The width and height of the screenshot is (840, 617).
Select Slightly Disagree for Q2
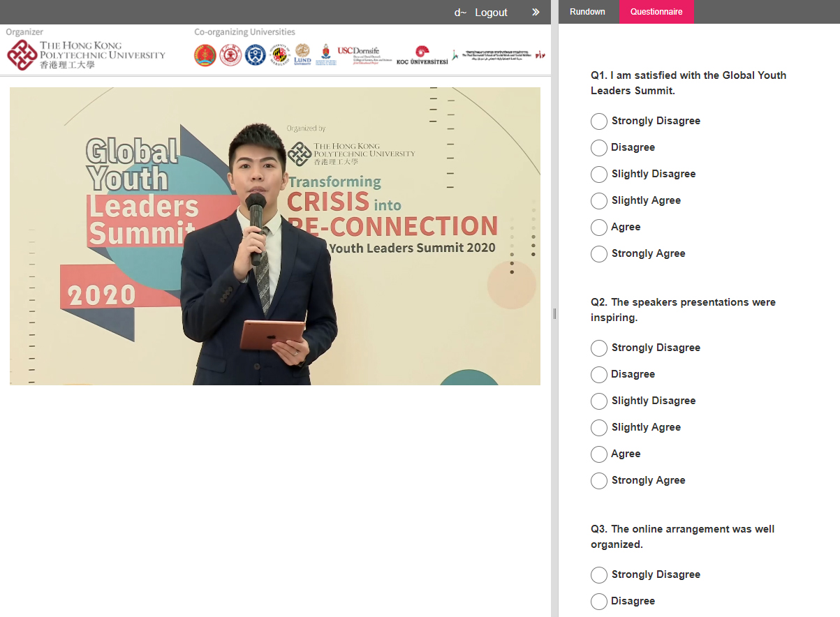pyautogui.click(x=599, y=401)
